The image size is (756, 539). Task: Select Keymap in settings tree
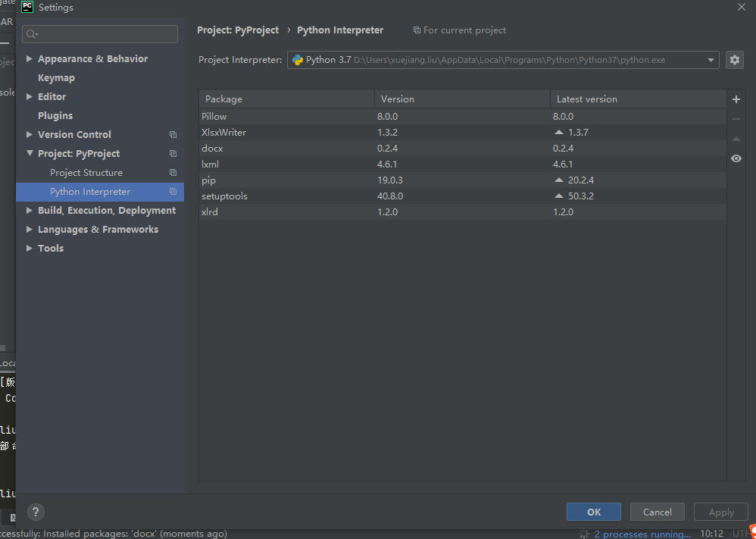click(x=56, y=77)
